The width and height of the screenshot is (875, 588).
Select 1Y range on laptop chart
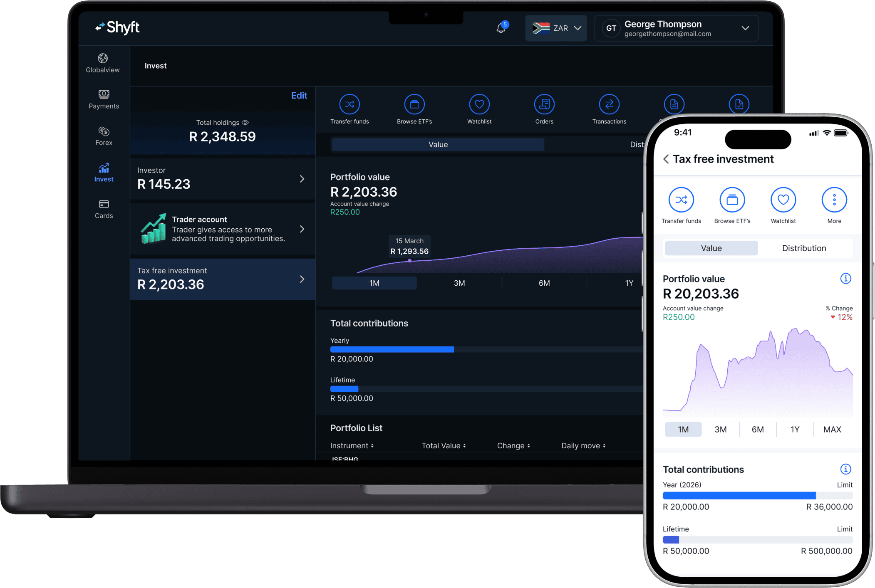(629, 283)
